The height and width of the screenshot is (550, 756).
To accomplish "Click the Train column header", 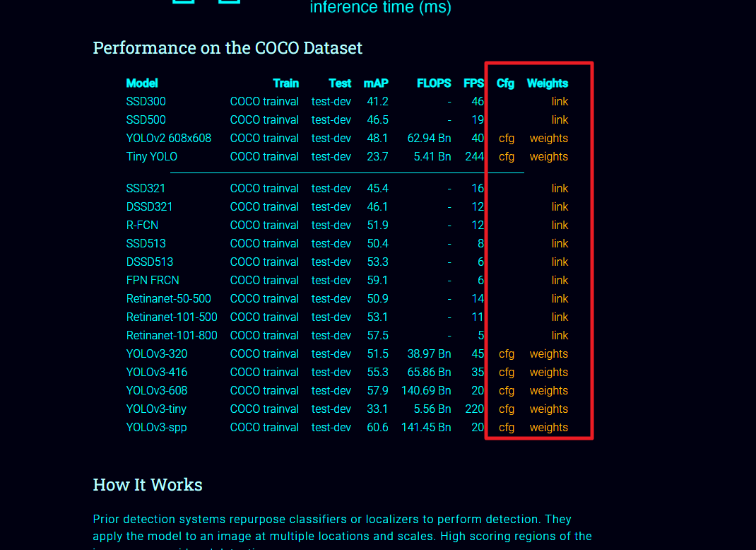I will (286, 83).
